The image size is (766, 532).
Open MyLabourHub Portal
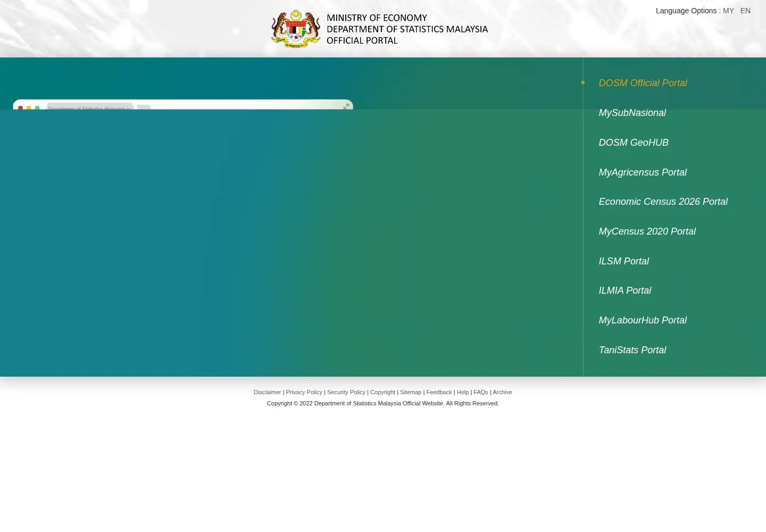click(643, 320)
